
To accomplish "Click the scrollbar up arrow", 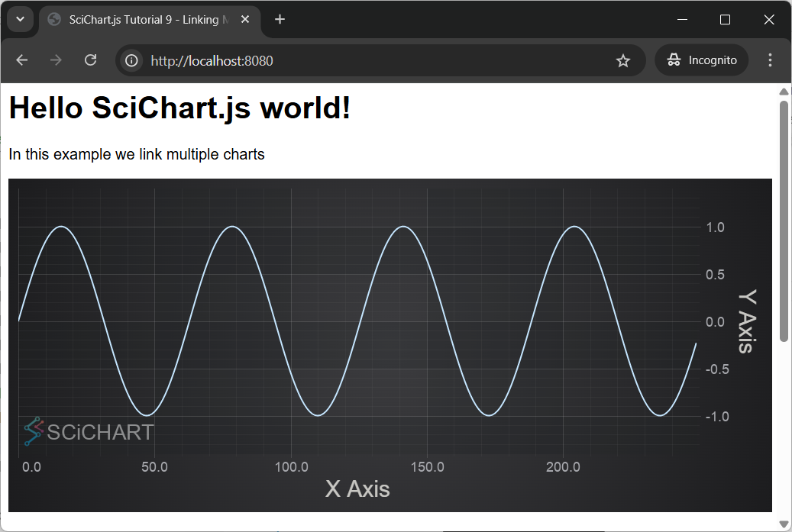I will [784, 91].
